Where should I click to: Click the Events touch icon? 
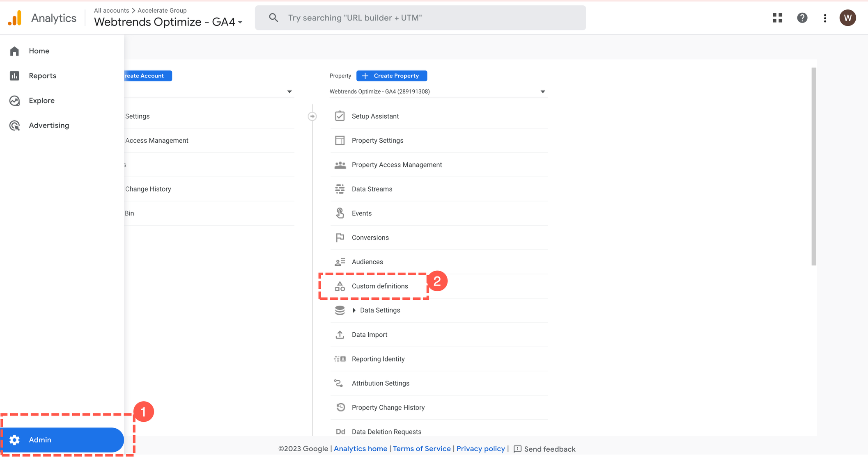(340, 213)
